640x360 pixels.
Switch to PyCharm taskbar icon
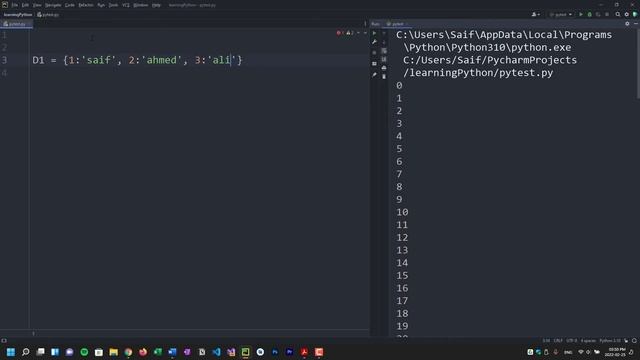(245, 352)
